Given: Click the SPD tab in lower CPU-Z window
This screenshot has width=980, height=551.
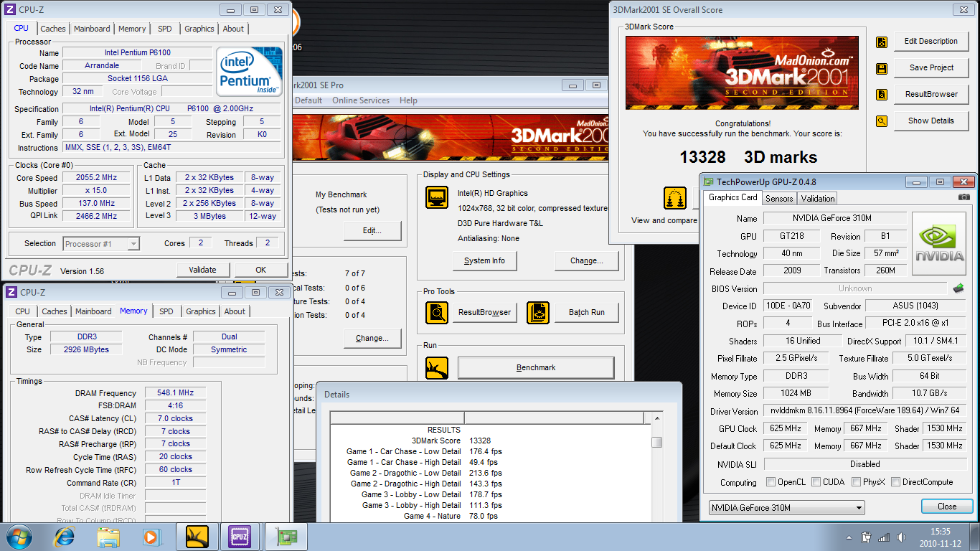Looking at the screenshot, I should click(x=166, y=311).
